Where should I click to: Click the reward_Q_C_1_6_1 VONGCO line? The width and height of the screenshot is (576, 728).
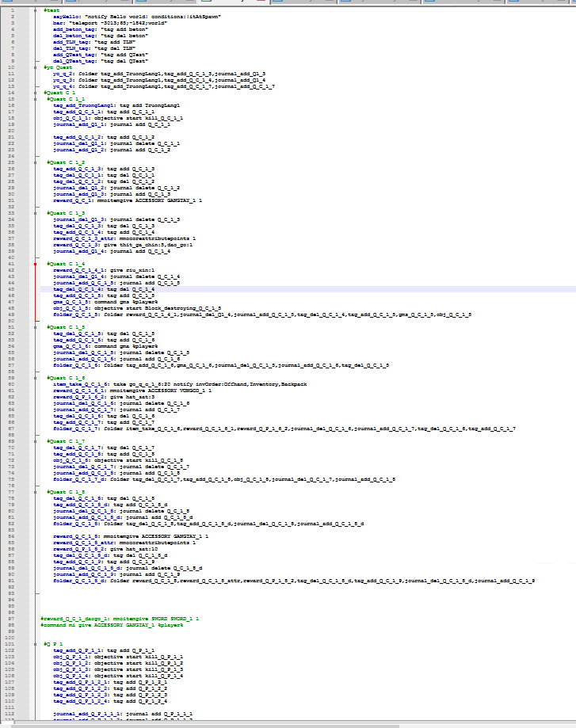tap(132, 391)
